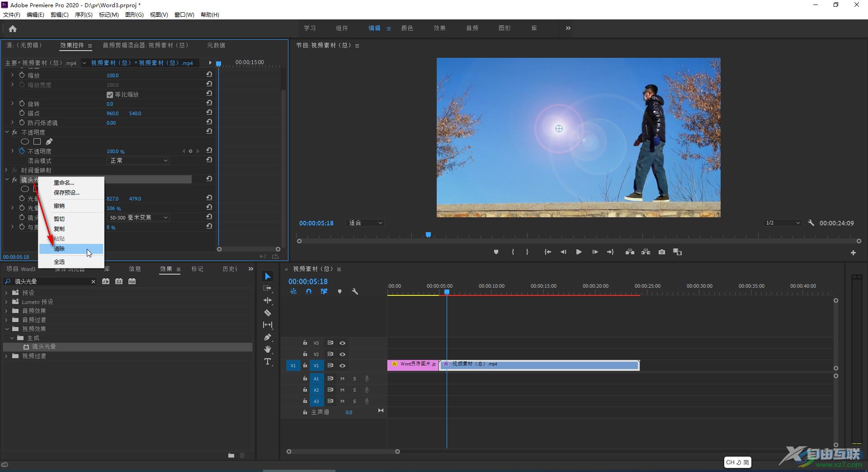This screenshot has height=472, width=868.
Task: Open the program monitor button editor plus
Action: (853, 252)
